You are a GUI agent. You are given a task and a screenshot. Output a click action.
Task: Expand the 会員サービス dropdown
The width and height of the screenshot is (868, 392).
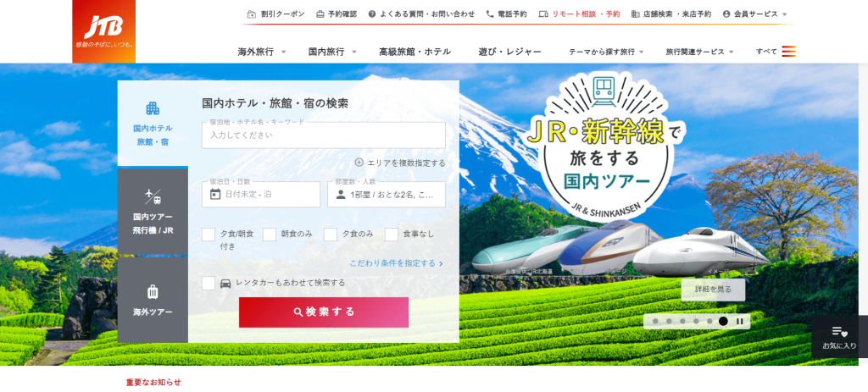(784, 14)
